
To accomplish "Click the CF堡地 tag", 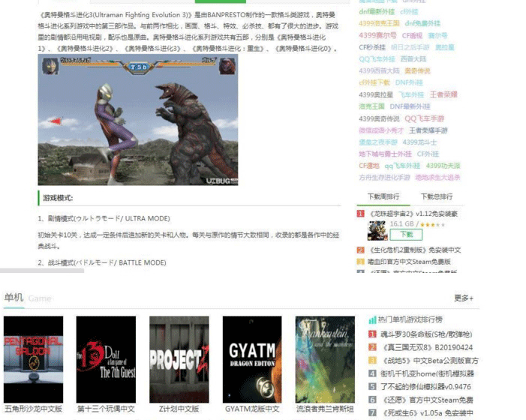I will pyautogui.click(x=369, y=166).
